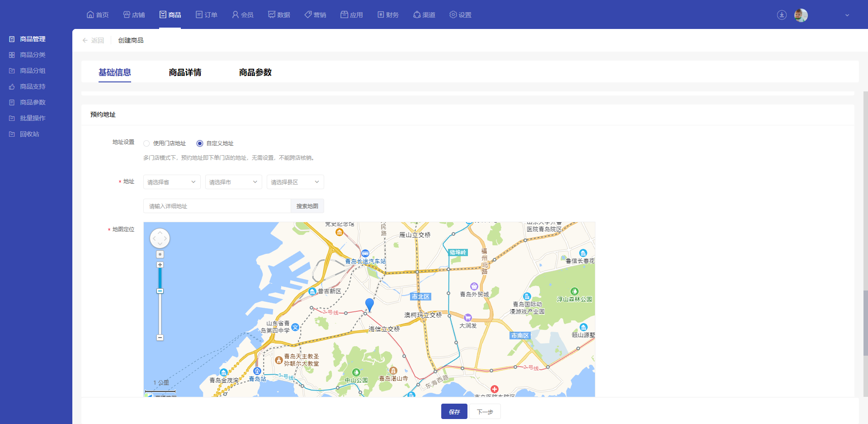Click the map zoom slider handle

click(160, 291)
